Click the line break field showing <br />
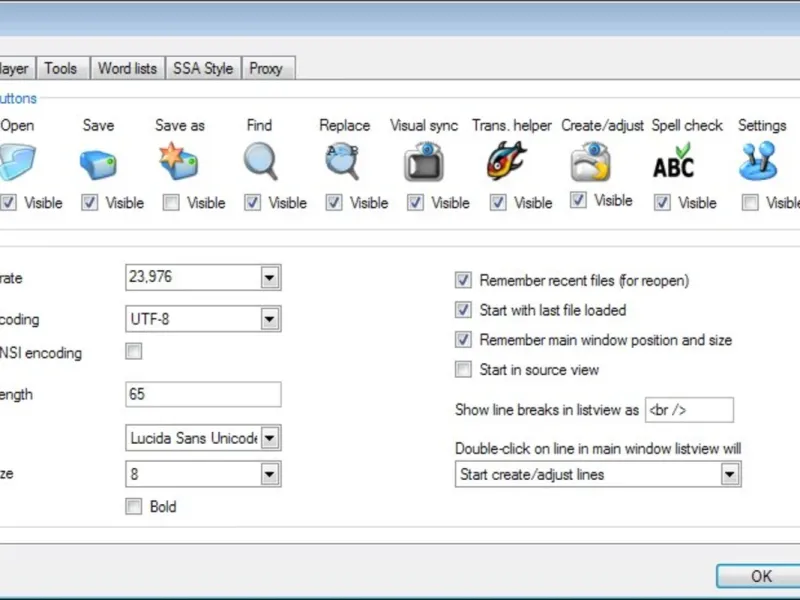 [x=689, y=410]
